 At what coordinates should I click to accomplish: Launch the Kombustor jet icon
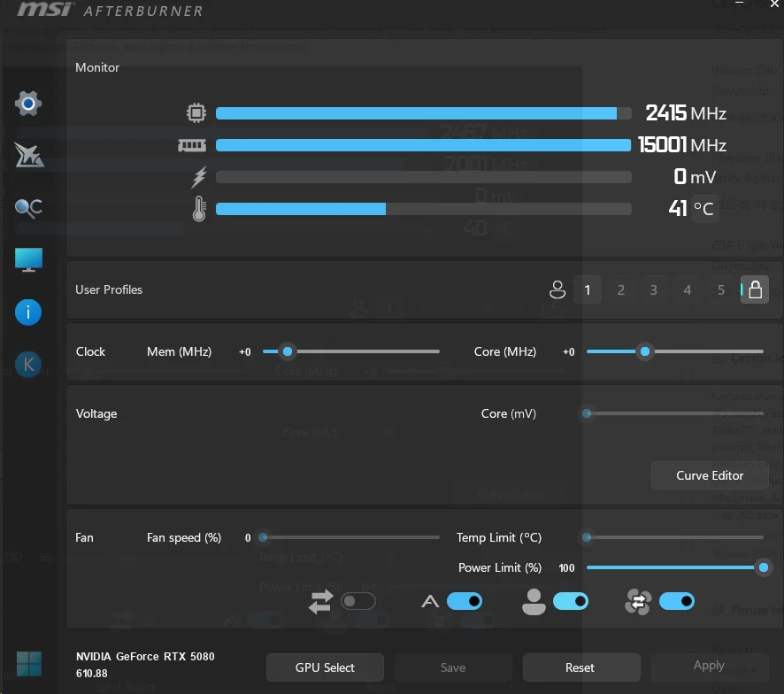pos(28,155)
